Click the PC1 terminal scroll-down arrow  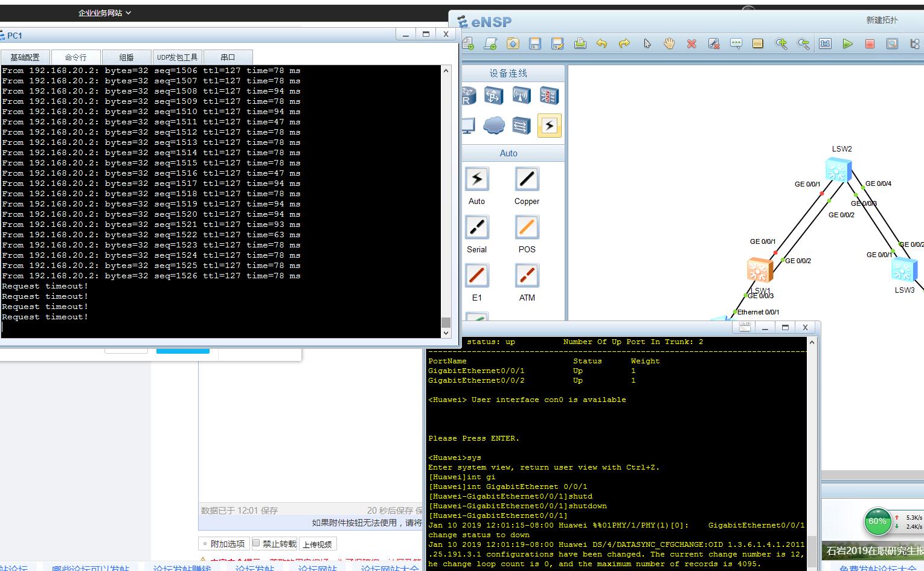(x=446, y=333)
